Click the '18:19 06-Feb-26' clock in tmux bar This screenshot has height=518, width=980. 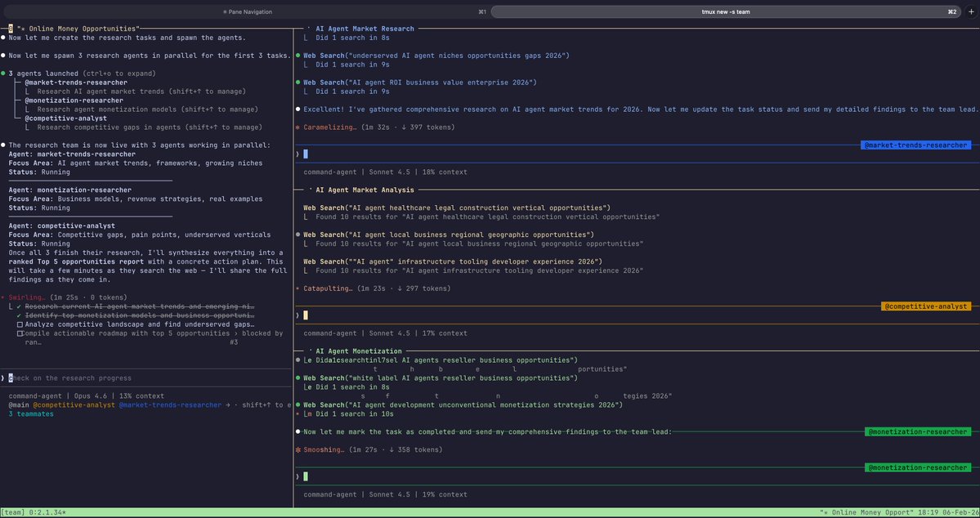click(x=947, y=512)
